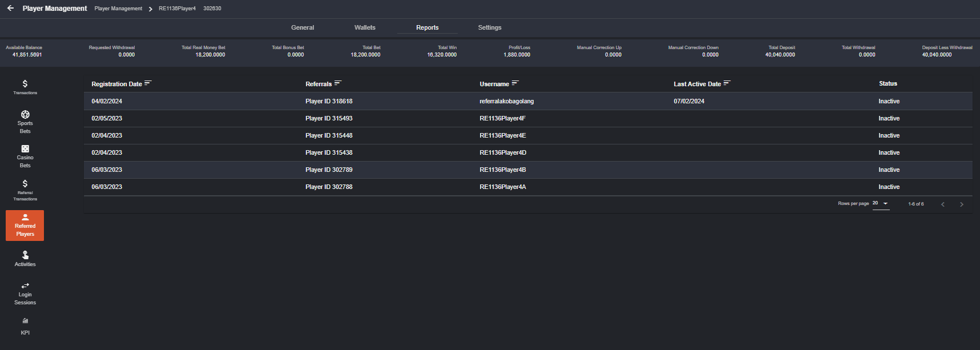This screenshot has width=980, height=350.
Task: Sort by Registration Date filter icon
Action: (x=148, y=83)
